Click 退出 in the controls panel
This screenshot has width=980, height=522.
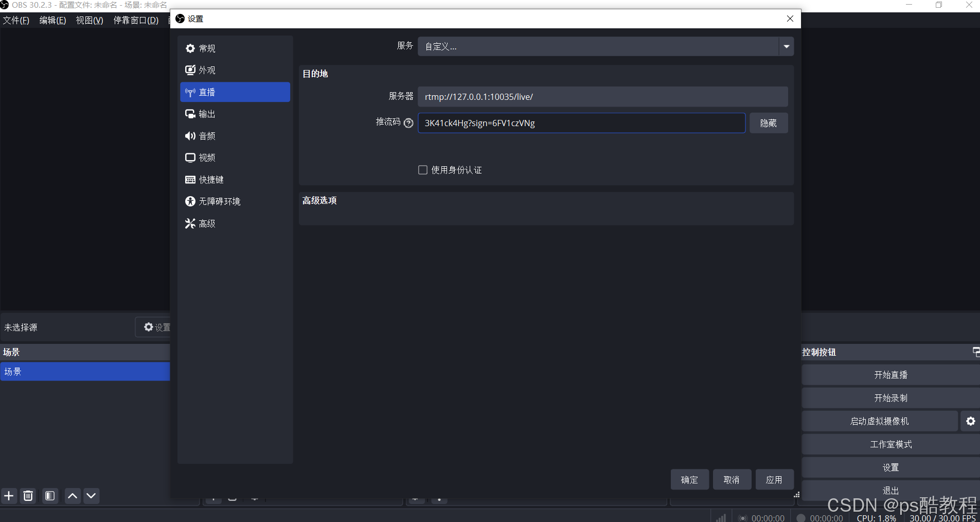890,490
